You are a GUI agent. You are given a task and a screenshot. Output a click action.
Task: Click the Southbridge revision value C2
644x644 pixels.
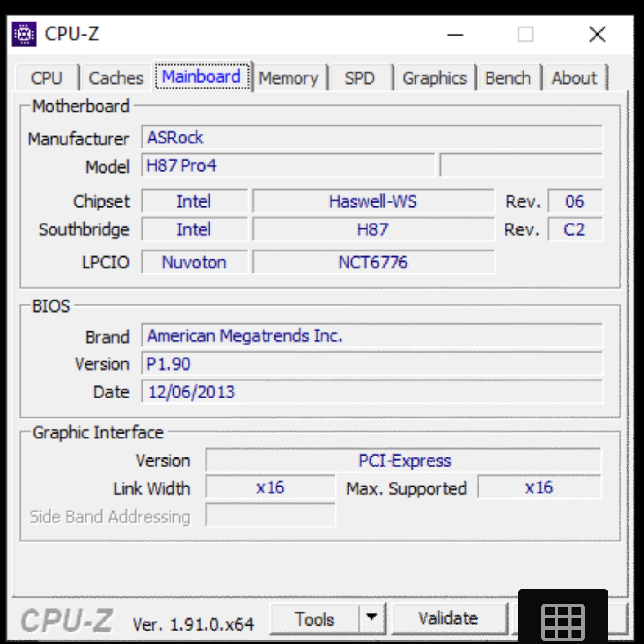click(575, 229)
